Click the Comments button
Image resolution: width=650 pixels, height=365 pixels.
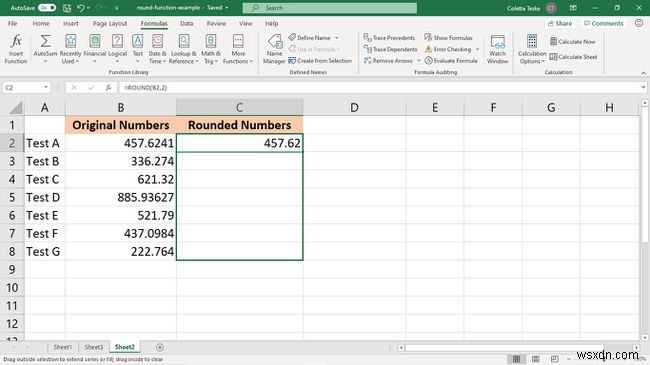[x=604, y=24]
